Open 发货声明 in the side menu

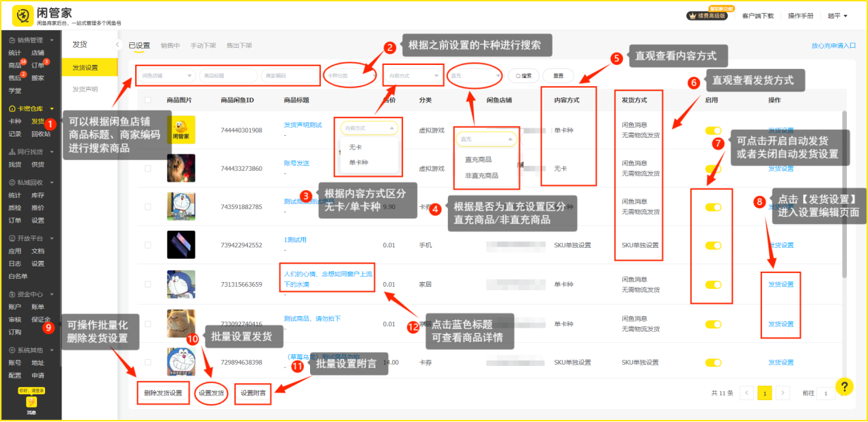coord(85,89)
